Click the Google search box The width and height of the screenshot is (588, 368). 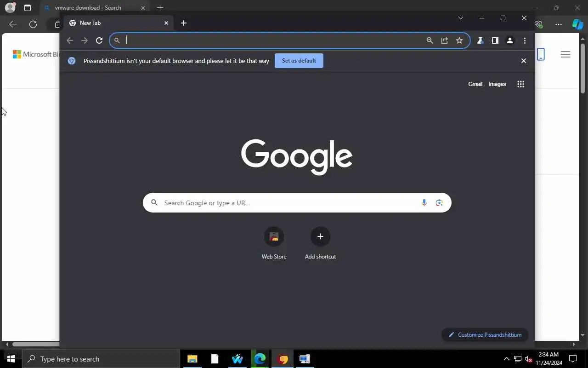tap(297, 203)
